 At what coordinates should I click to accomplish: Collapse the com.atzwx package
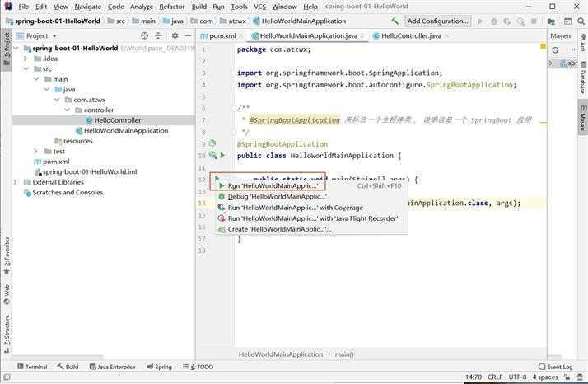click(x=57, y=100)
